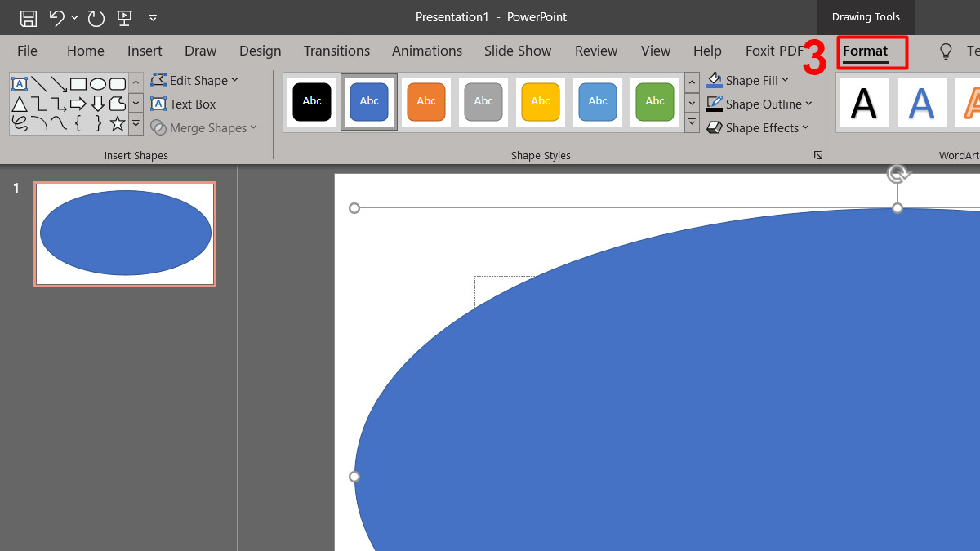Open the Animations ribbon tab
The width and height of the screenshot is (980, 551).
coord(426,51)
